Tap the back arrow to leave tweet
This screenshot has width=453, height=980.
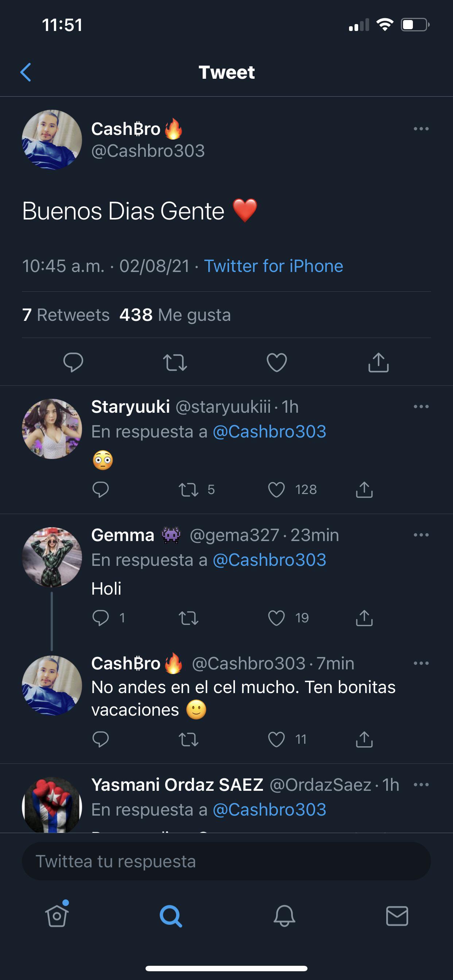coord(26,72)
